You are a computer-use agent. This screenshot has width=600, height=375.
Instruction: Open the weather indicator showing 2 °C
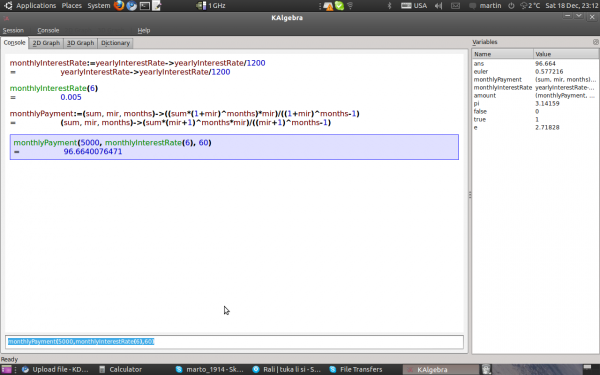pos(530,5)
